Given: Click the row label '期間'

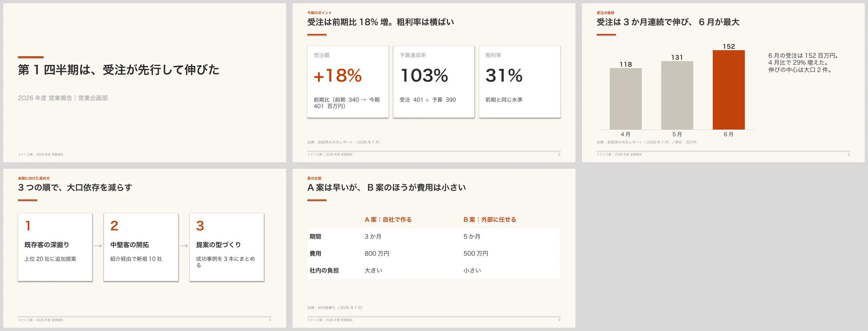Looking at the screenshot, I should click(315, 237).
